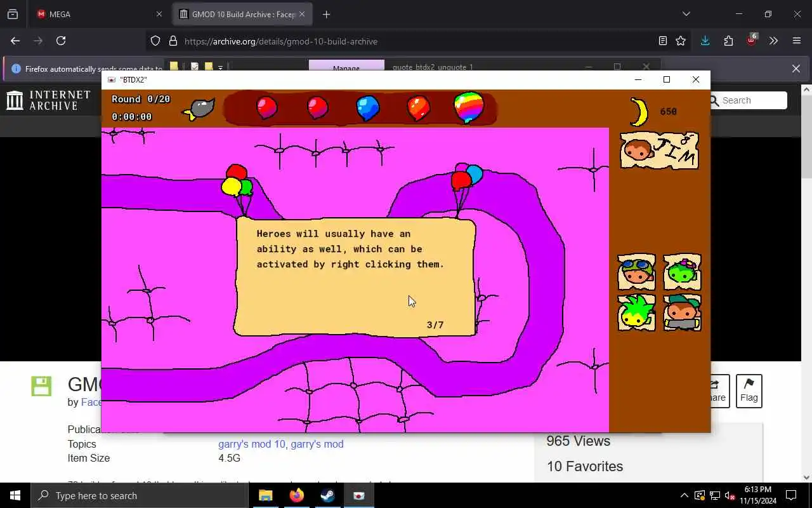Image resolution: width=812 pixels, height=508 pixels.
Task: Open the taskbar clock showing 6:13 PM
Action: point(758,495)
